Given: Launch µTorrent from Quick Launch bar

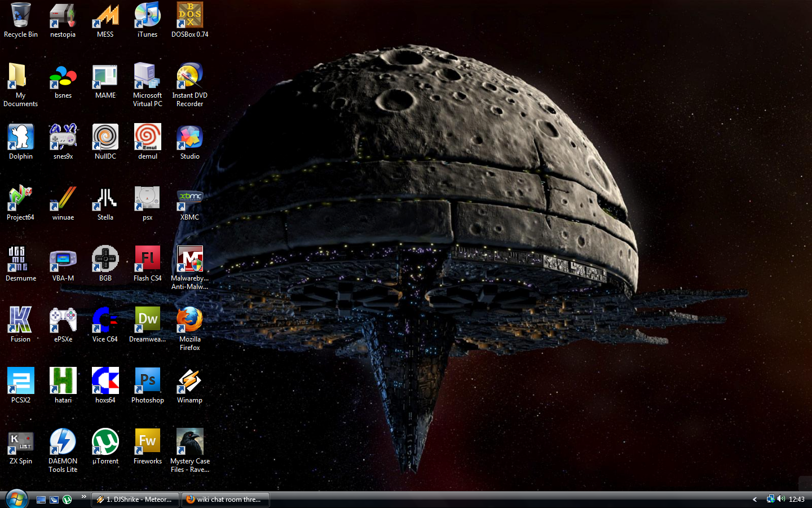Looking at the screenshot, I should 67,500.
